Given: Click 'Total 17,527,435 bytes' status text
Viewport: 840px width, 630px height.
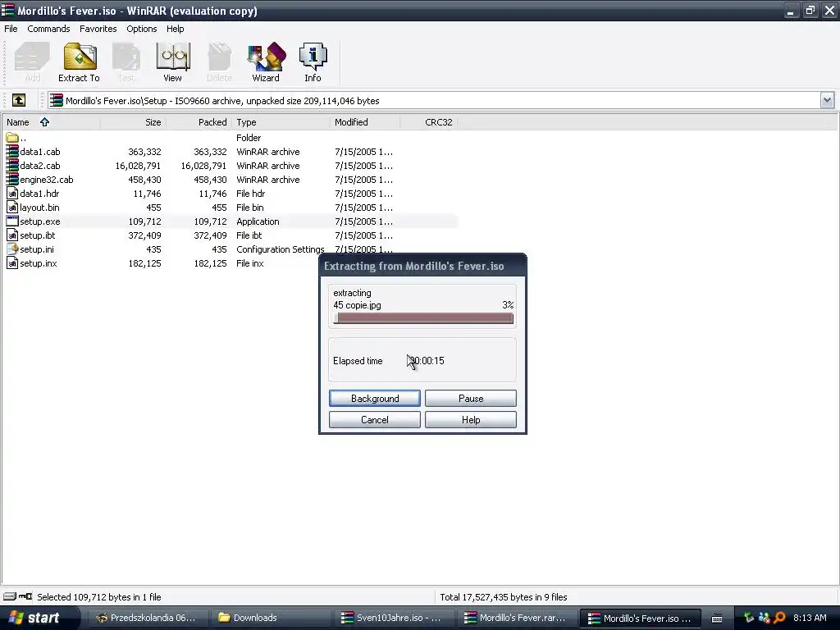Looking at the screenshot, I should (x=504, y=597).
